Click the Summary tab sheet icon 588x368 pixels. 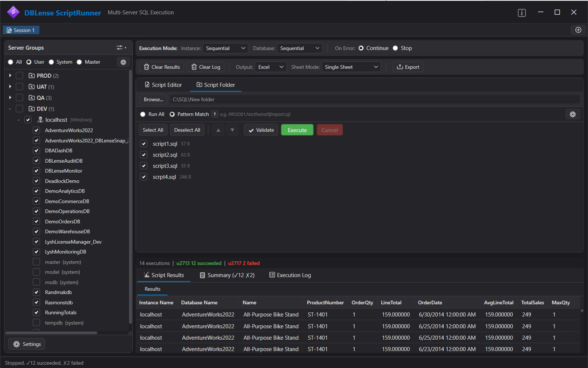(x=202, y=275)
